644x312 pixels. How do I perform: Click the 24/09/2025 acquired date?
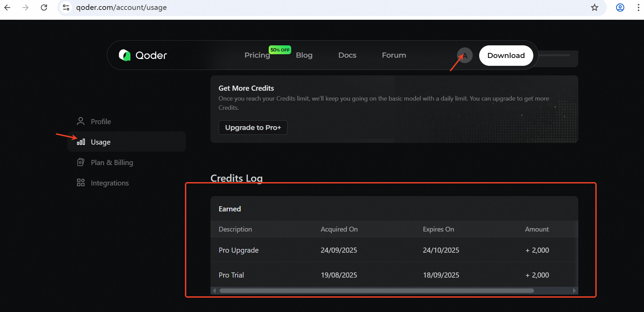pyautogui.click(x=339, y=250)
